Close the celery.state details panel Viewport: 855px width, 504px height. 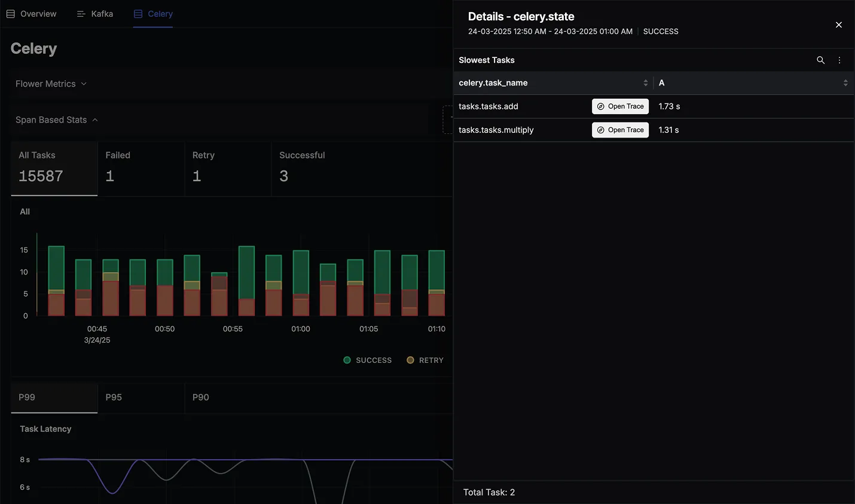coord(839,25)
